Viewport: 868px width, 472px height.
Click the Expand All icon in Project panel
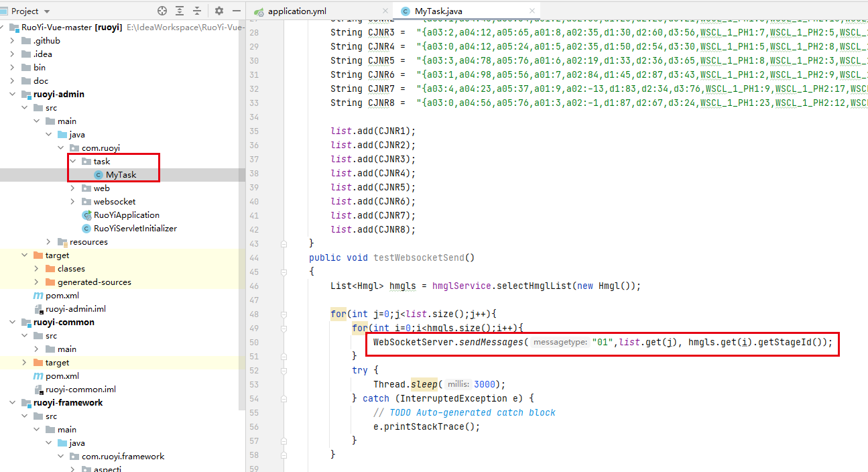pos(180,11)
